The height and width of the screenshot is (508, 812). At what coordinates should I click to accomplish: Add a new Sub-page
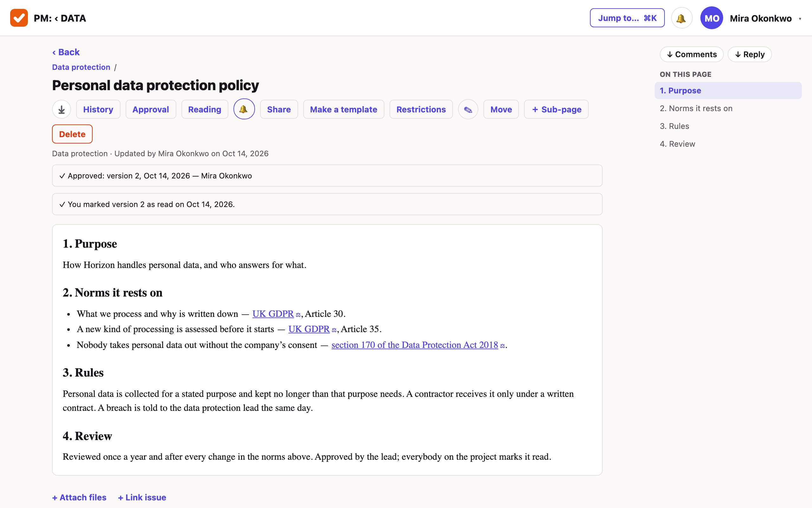(x=556, y=109)
